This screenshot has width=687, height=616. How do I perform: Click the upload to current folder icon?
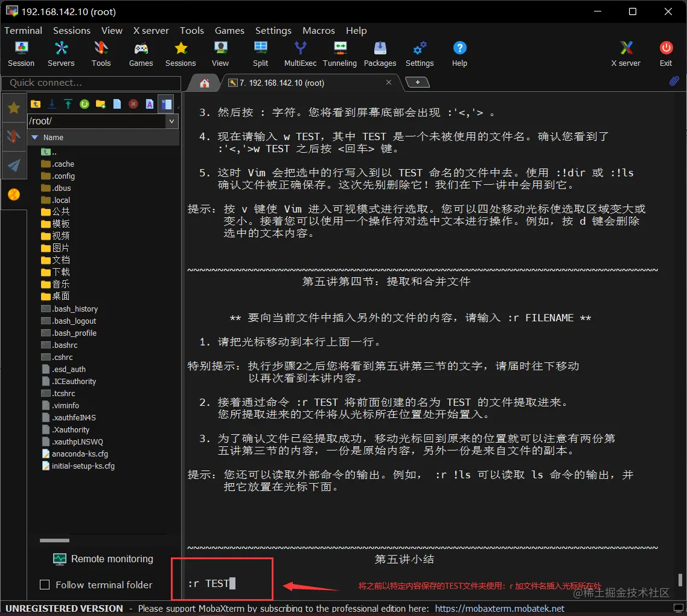68,104
